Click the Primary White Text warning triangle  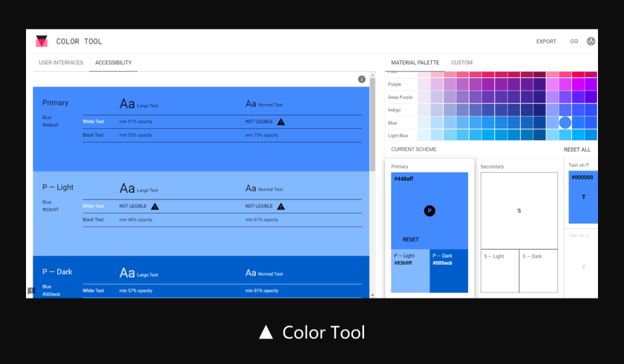tap(281, 122)
